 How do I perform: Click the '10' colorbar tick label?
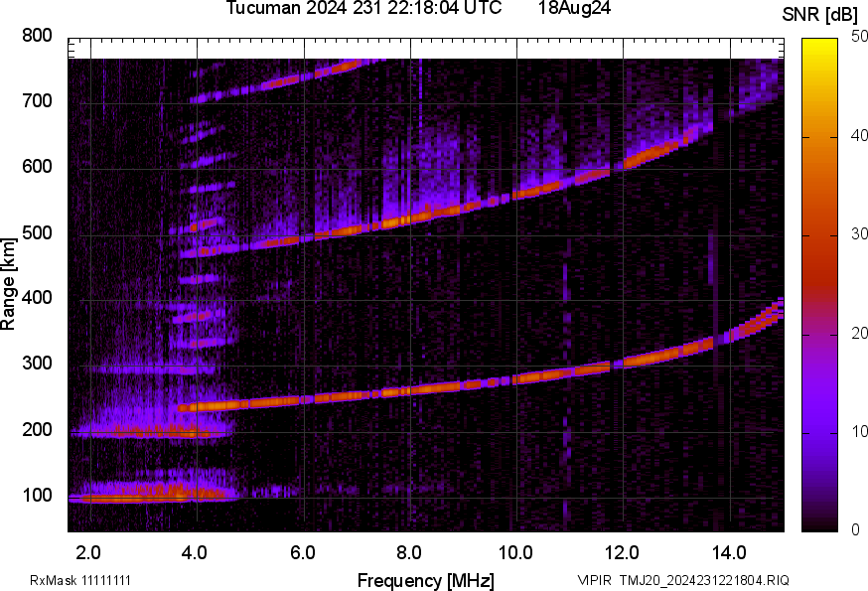(859, 431)
